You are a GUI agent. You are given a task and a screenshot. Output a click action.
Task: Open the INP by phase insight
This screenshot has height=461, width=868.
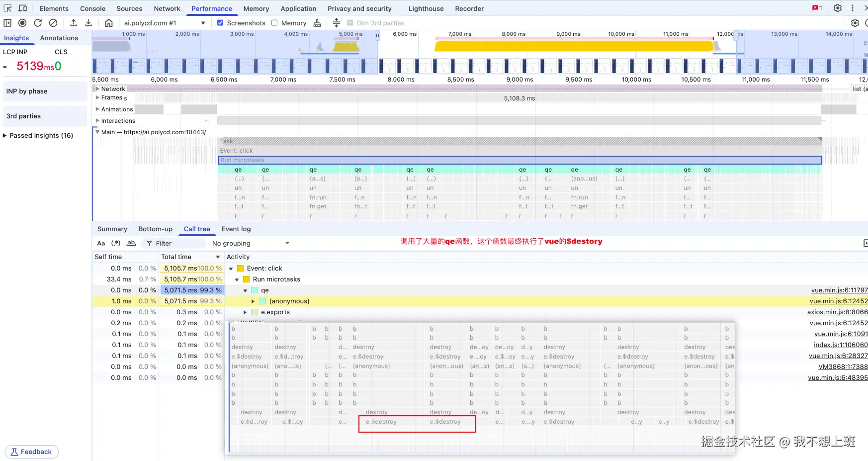point(45,92)
